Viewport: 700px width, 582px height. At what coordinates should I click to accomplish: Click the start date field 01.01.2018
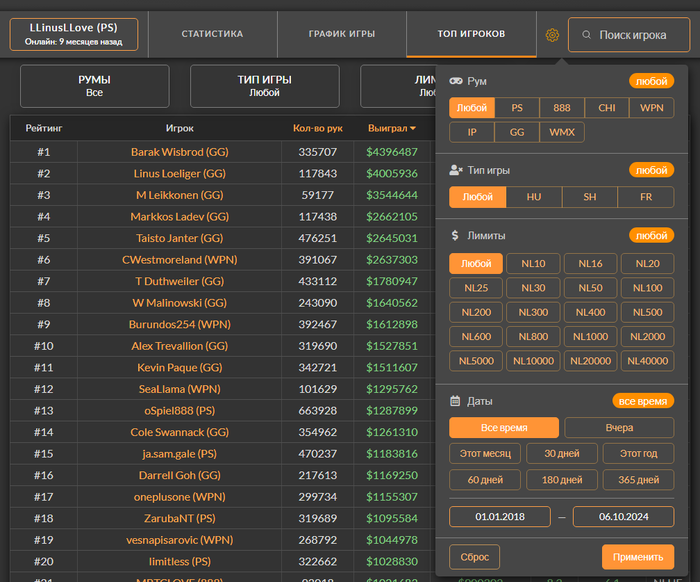click(500, 517)
